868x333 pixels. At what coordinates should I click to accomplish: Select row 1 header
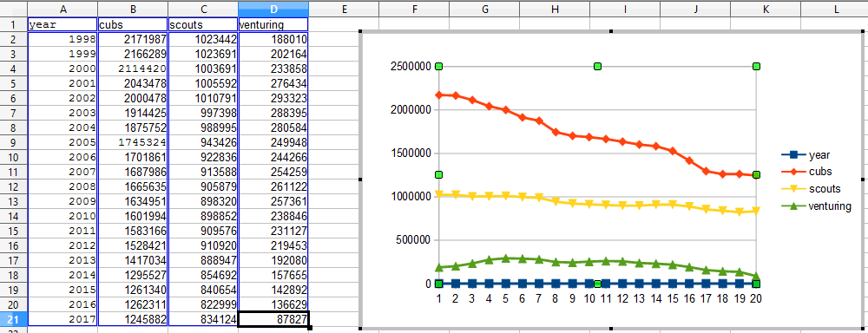pyautogui.click(x=13, y=25)
